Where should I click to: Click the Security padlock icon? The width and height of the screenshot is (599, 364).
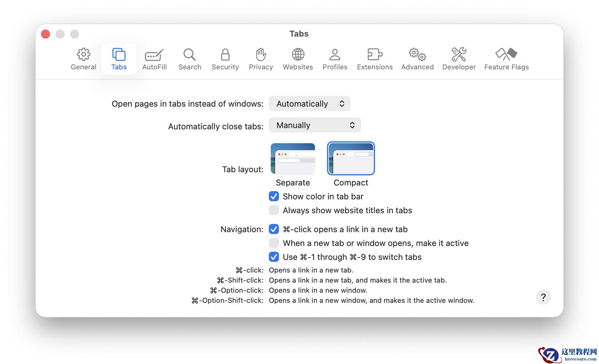coord(225,59)
